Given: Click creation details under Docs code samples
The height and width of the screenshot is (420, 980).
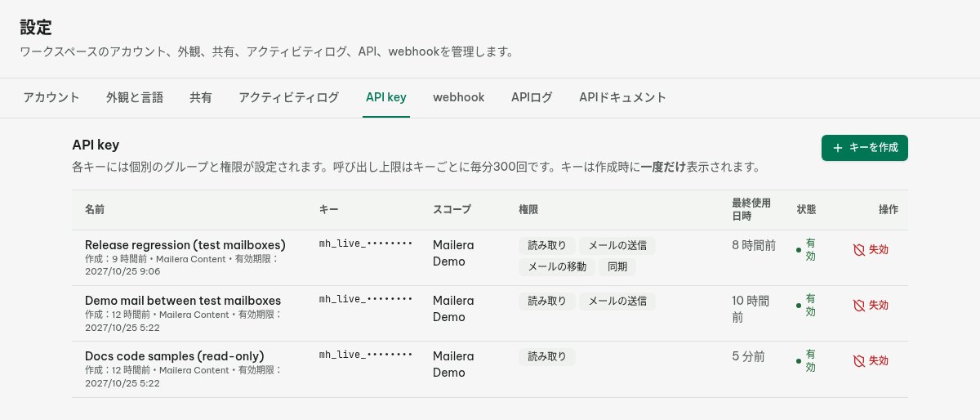Looking at the screenshot, I should tap(183, 376).
